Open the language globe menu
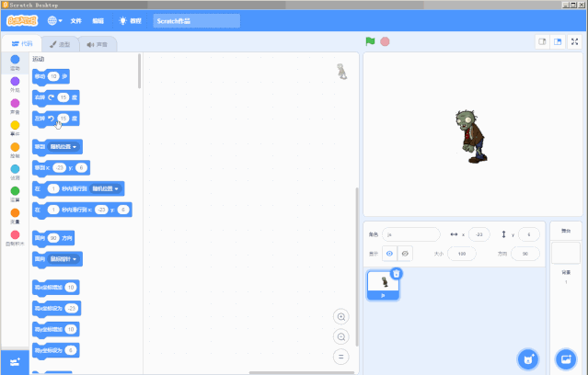The image size is (588, 375). pos(54,20)
